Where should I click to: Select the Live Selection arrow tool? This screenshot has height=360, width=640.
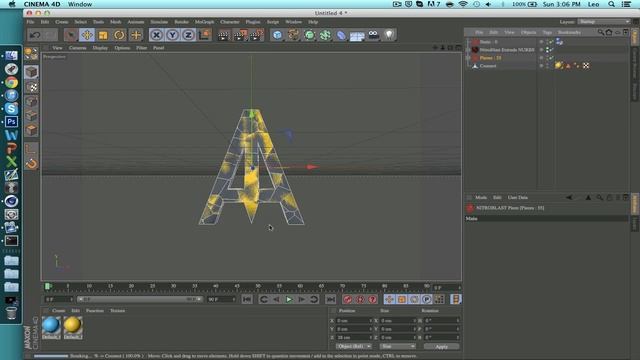click(71, 35)
